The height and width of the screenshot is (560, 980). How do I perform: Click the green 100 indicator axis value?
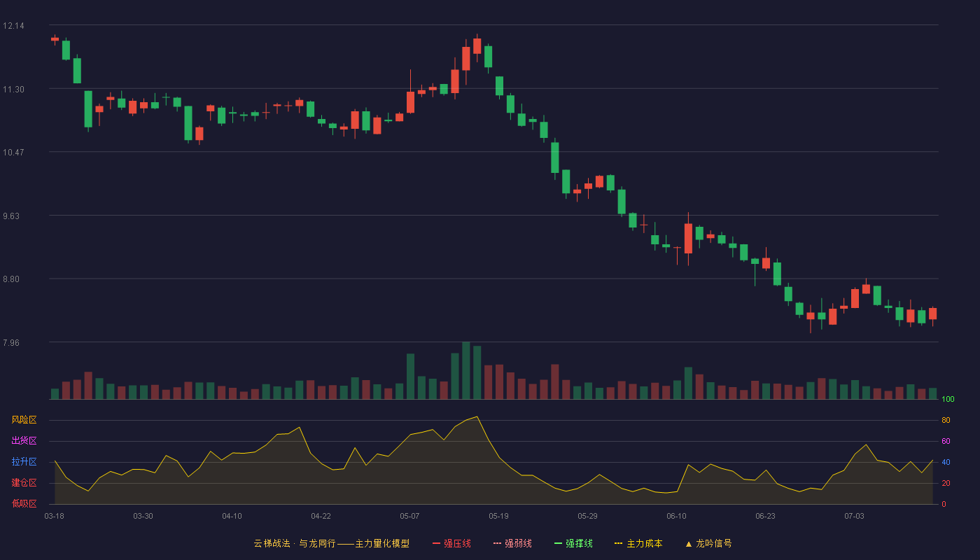tap(948, 399)
